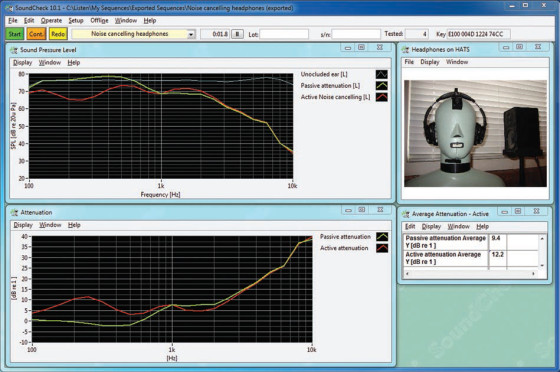Image resolution: width=560 pixels, height=372 pixels.
Task: Click the green Start button
Action: pyautogui.click(x=15, y=34)
